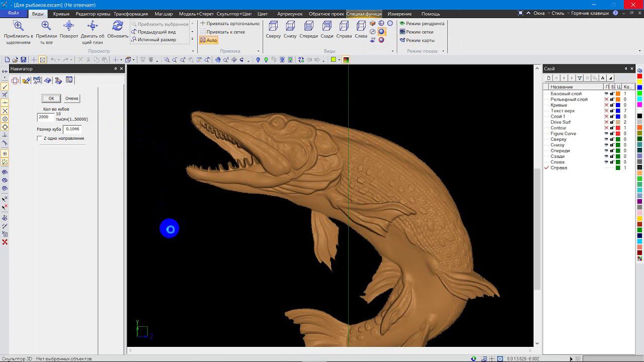Open dropdown arrow beside yellow-green color square
Viewport: 644px width, 362px height.
(339, 60)
